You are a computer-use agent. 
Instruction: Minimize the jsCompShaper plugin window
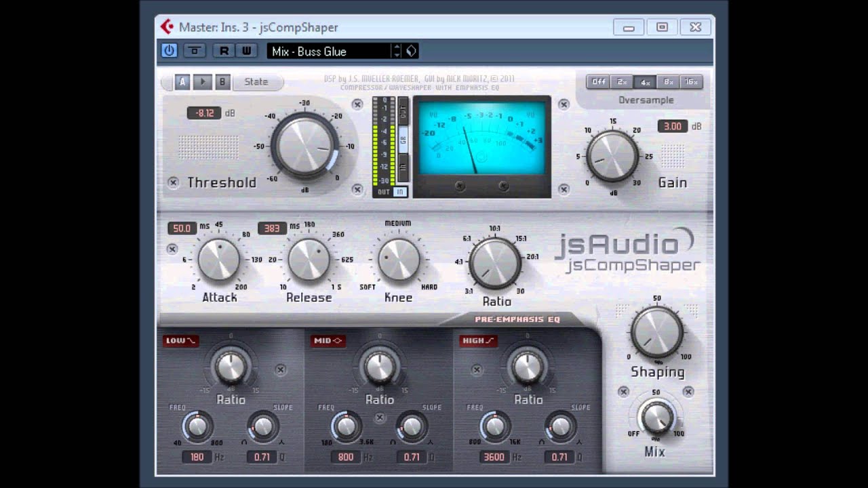click(x=629, y=27)
